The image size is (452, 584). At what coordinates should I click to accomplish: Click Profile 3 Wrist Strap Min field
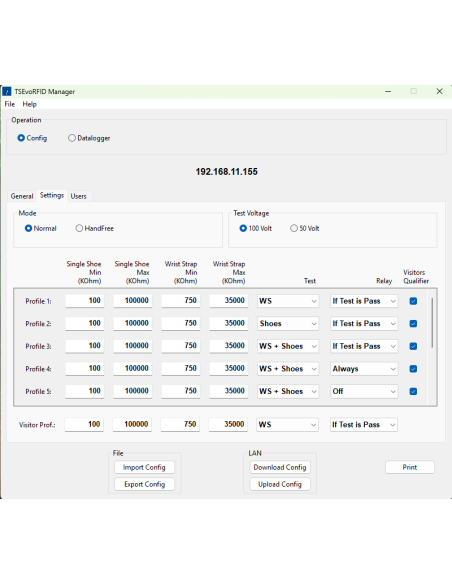(x=181, y=346)
